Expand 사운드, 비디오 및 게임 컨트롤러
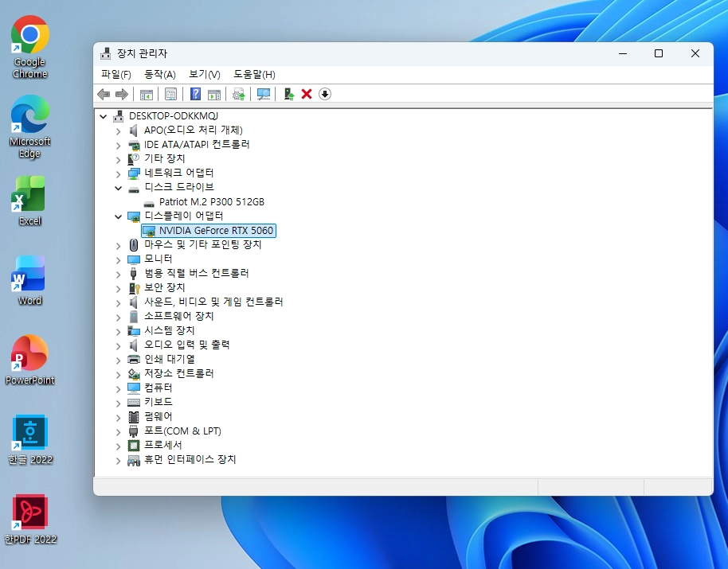 tap(119, 303)
